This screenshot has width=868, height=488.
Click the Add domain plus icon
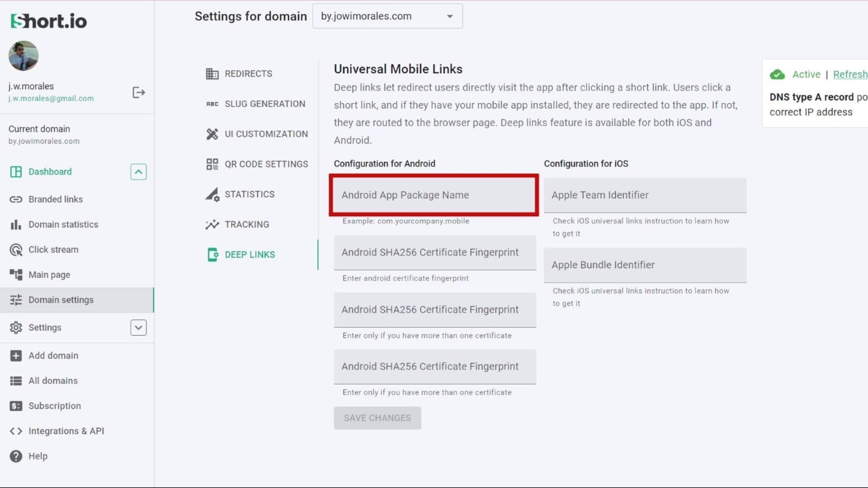click(x=16, y=356)
